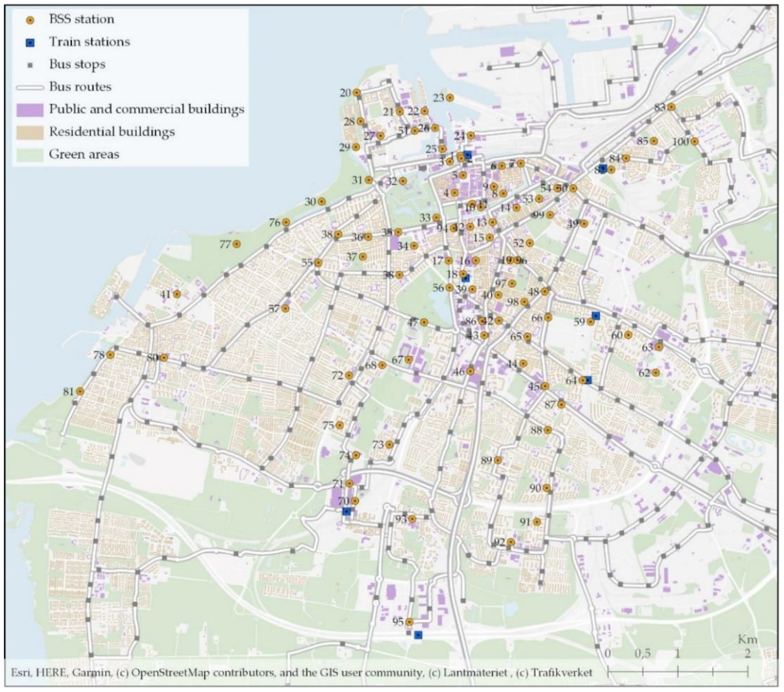Image resolution: width=784 pixels, height=692 pixels.
Task: Click the Bus routes legend line symbol
Action: click(30, 88)
